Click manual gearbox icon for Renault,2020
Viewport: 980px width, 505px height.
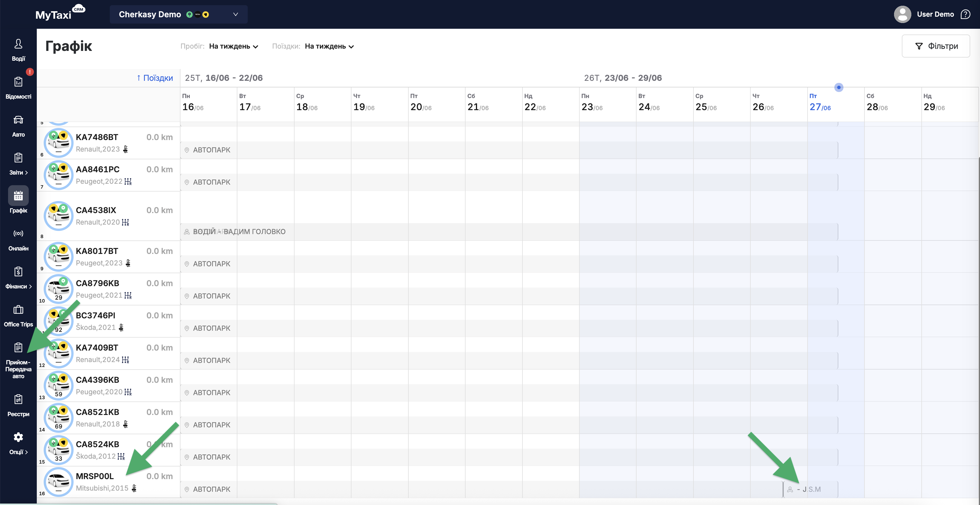pos(126,222)
